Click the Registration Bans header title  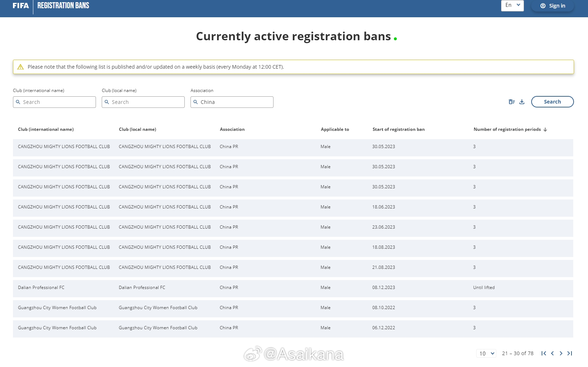click(63, 6)
